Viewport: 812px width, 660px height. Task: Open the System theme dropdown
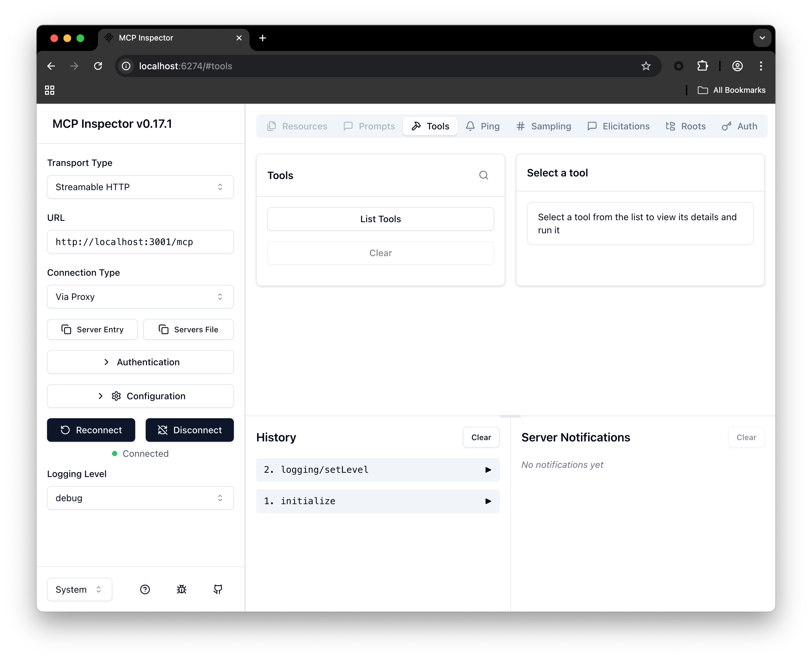point(79,589)
